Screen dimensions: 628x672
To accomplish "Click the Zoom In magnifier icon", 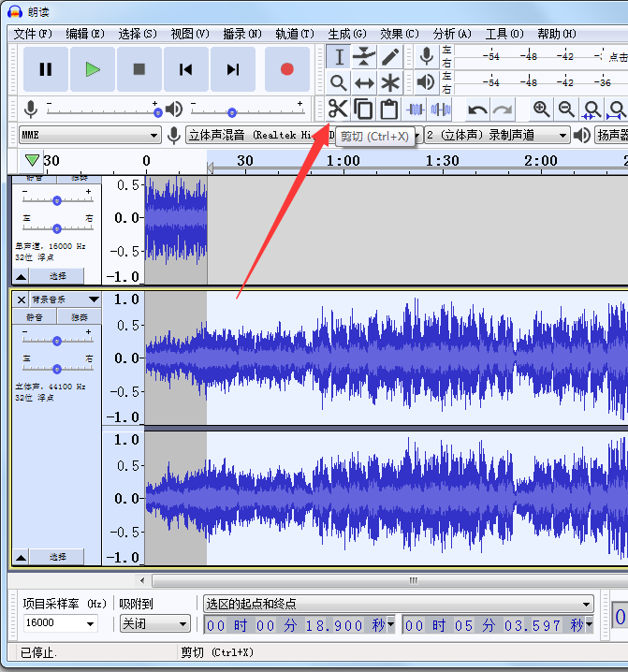I will (x=541, y=110).
